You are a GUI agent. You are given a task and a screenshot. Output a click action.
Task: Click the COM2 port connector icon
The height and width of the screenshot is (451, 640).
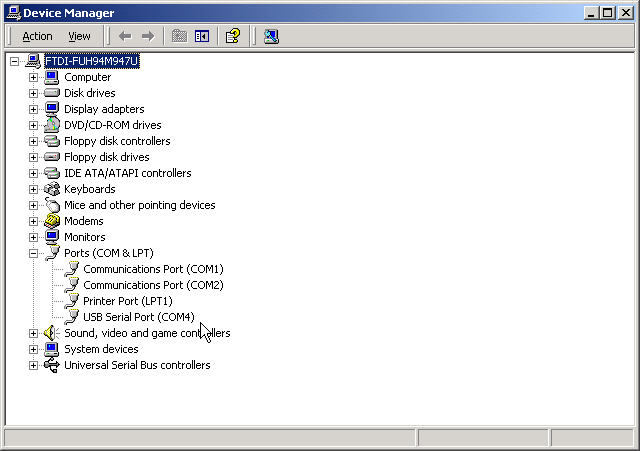[71, 285]
